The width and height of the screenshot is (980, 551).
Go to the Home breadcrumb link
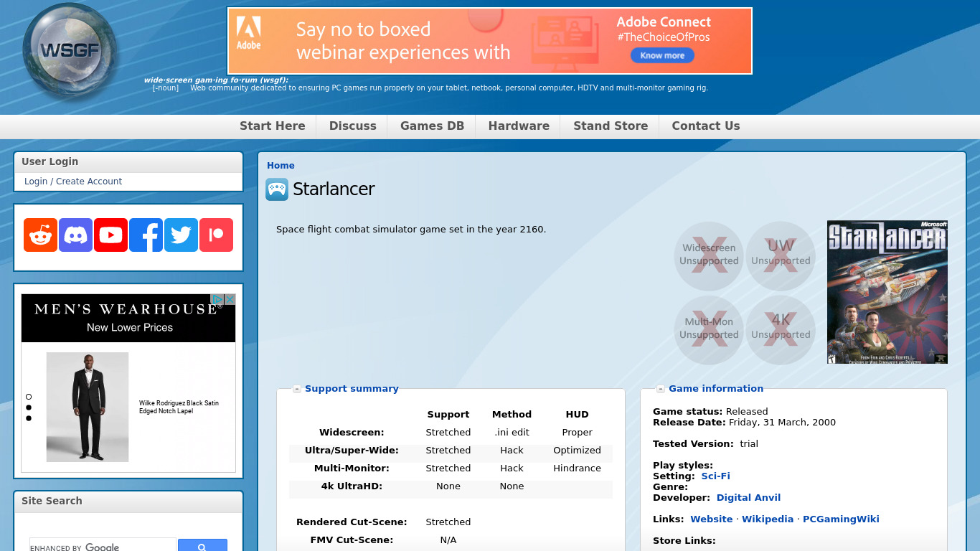click(x=281, y=166)
